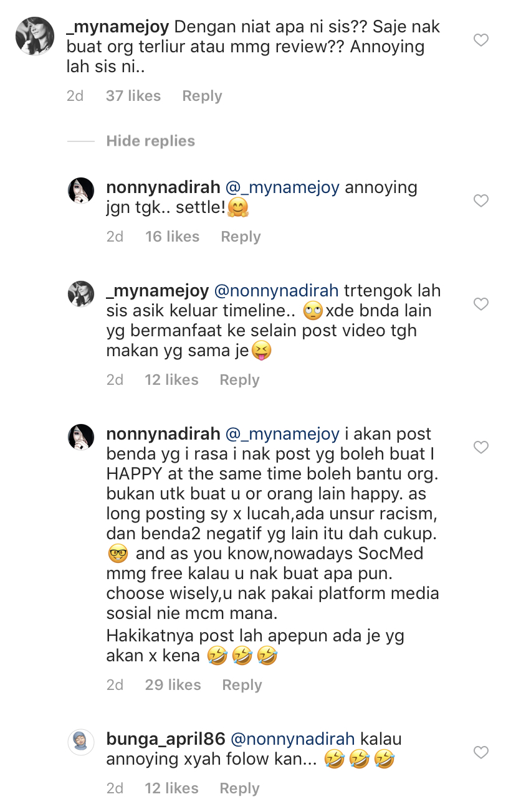516x812 pixels.
Task: Heart nonnynadirah's long reply about posting
Action: pyautogui.click(x=480, y=447)
